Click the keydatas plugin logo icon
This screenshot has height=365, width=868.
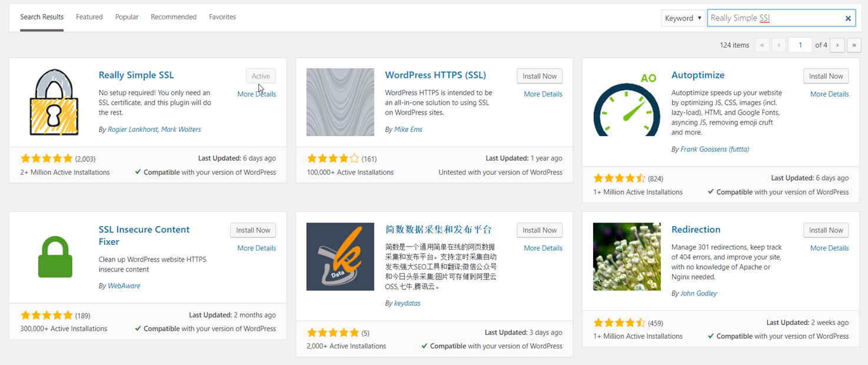tap(340, 257)
